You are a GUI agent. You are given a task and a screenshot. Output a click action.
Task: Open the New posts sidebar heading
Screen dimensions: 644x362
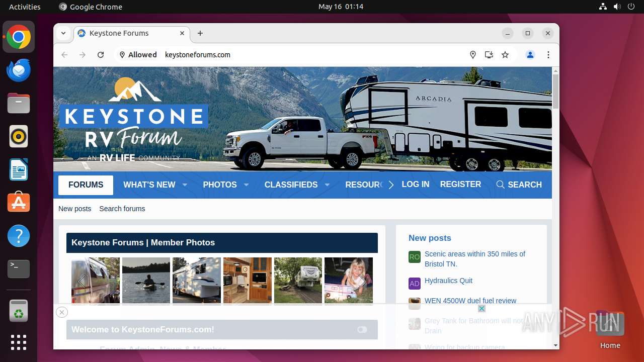pos(430,238)
